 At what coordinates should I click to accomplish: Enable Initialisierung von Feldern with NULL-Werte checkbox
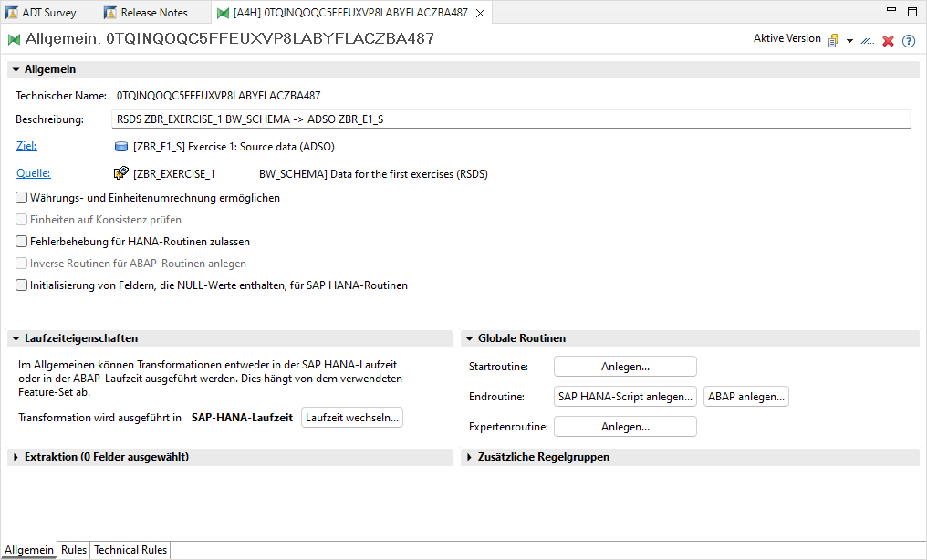[21, 285]
